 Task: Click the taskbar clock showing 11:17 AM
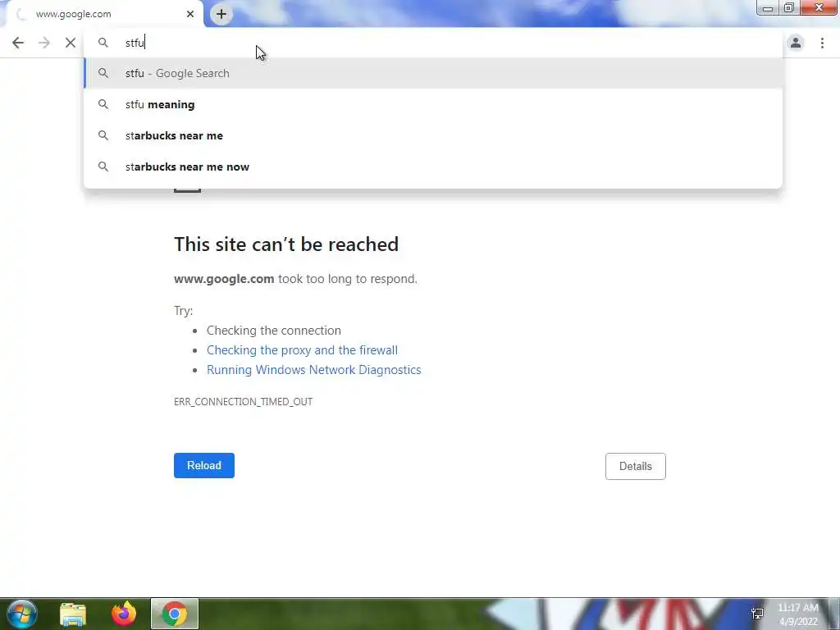pyautogui.click(x=798, y=614)
